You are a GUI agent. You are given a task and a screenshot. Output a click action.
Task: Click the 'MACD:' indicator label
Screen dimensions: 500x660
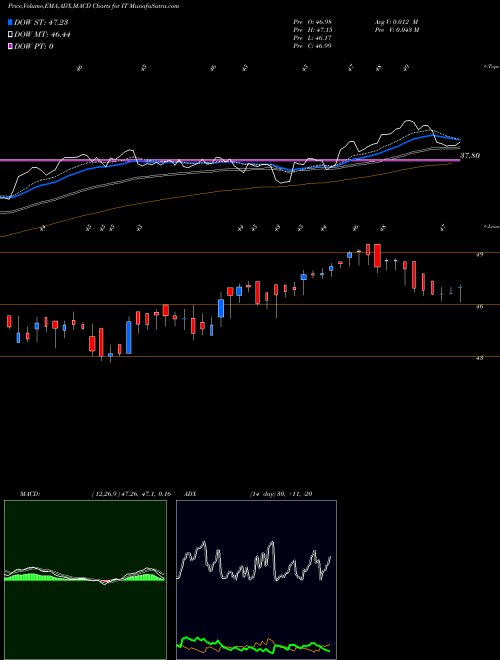[29, 494]
